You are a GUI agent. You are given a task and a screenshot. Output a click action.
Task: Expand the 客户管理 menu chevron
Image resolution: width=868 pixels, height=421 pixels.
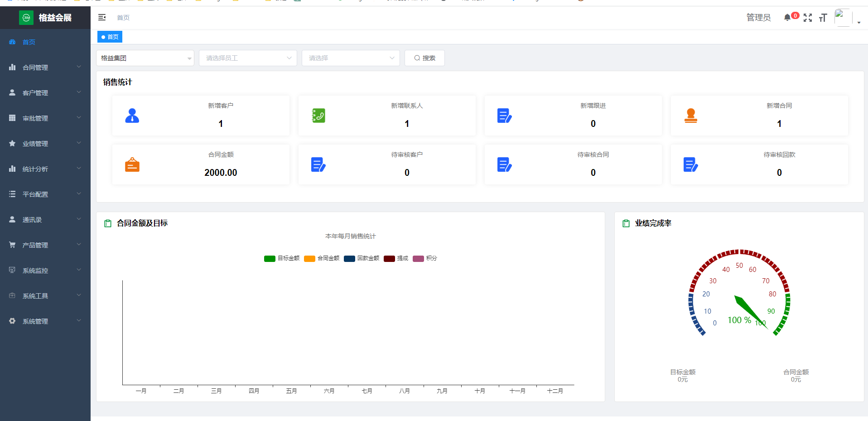79,92
